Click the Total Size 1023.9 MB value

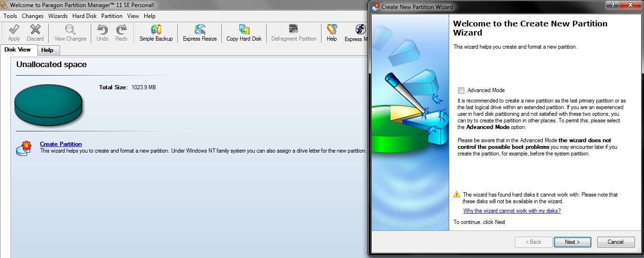click(x=144, y=87)
